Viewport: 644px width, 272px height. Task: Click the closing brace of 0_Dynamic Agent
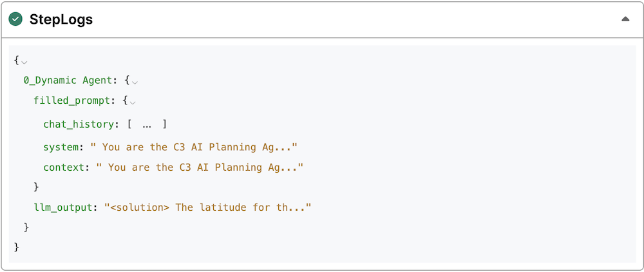(x=26, y=228)
